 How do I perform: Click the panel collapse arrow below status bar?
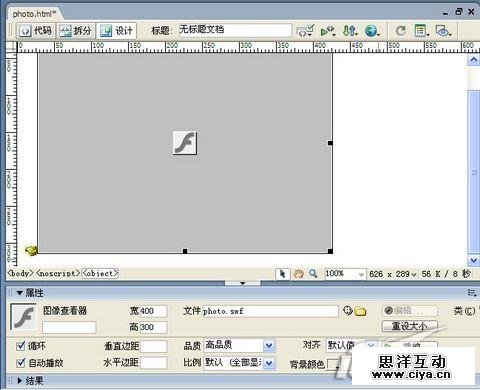(243, 283)
